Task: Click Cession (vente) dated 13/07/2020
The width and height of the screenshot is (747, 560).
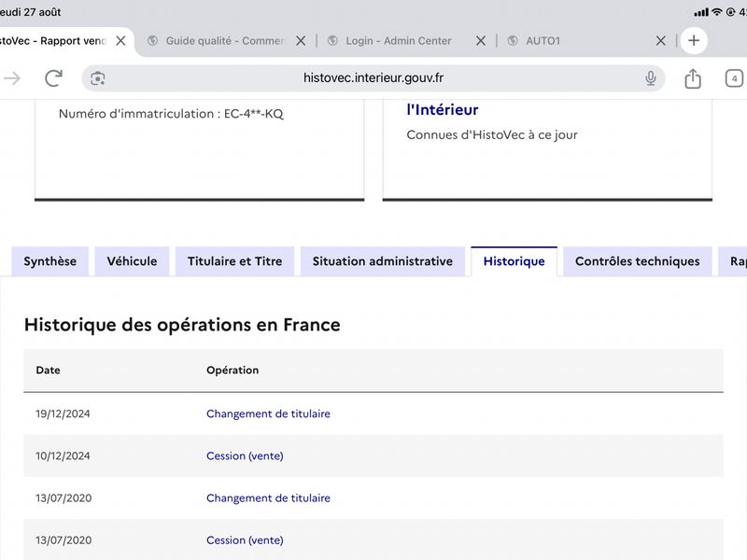Action: click(245, 540)
